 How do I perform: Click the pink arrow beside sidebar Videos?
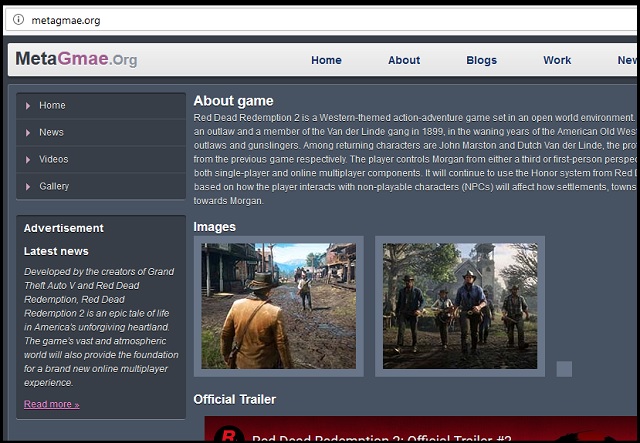pyautogui.click(x=28, y=160)
